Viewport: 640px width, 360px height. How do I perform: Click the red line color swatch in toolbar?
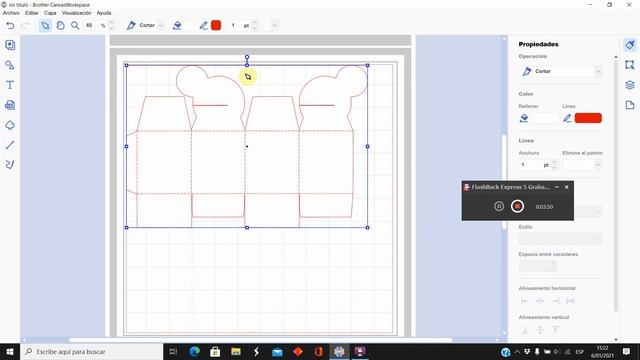click(216, 25)
